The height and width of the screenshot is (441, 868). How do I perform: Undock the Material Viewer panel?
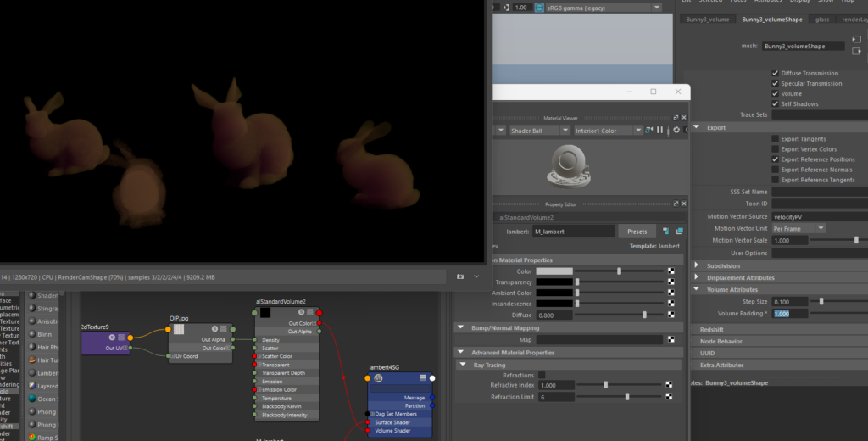click(x=676, y=117)
